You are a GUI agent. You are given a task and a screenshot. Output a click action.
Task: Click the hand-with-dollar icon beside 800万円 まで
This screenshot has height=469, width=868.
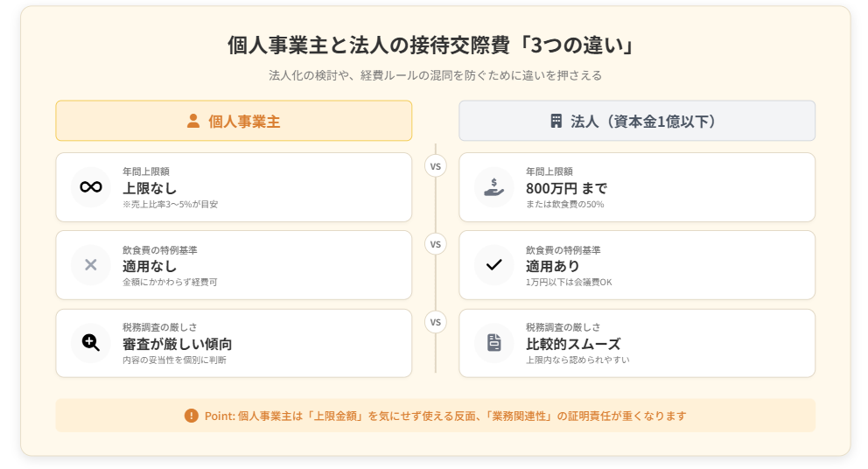tap(494, 187)
